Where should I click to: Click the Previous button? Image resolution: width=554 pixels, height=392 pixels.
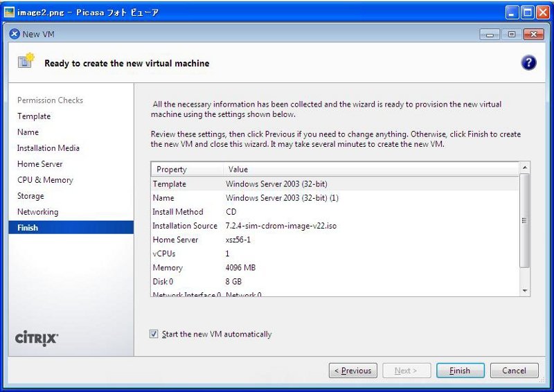pos(353,371)
